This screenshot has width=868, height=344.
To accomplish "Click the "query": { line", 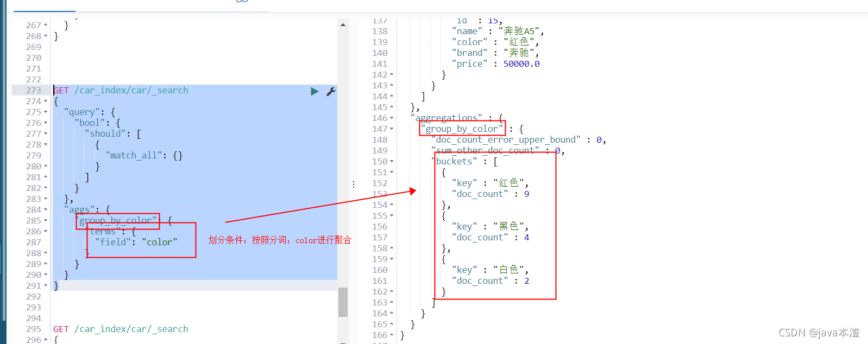I will tap(90, 112).
